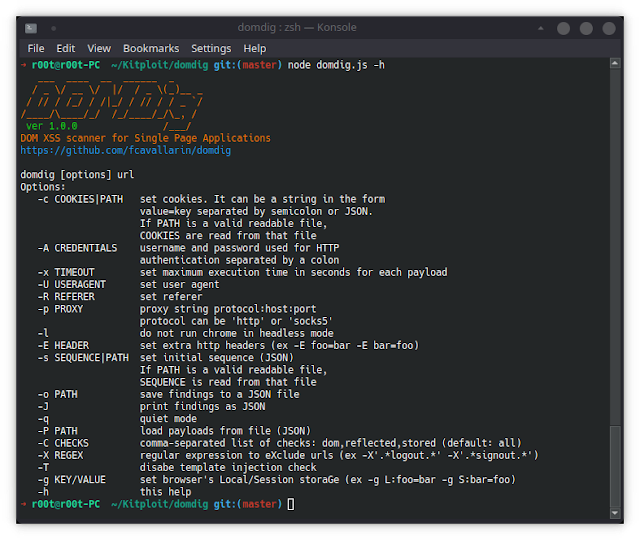Click the cursor at the bottom prompt

click(x=291, y=504)
